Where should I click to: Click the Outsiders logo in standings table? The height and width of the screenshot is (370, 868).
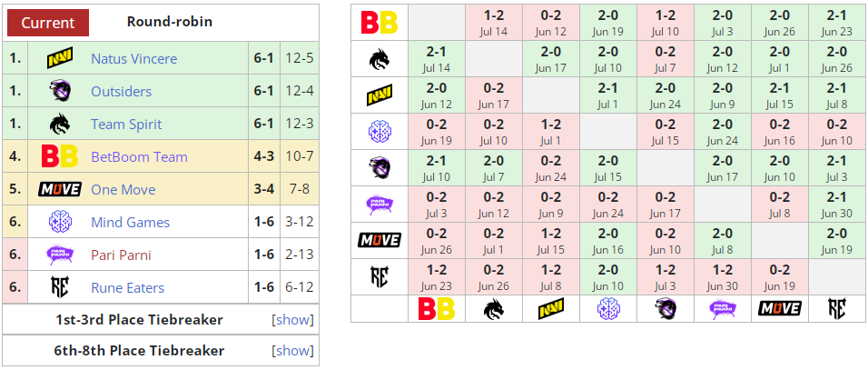[x=60, y=92]
